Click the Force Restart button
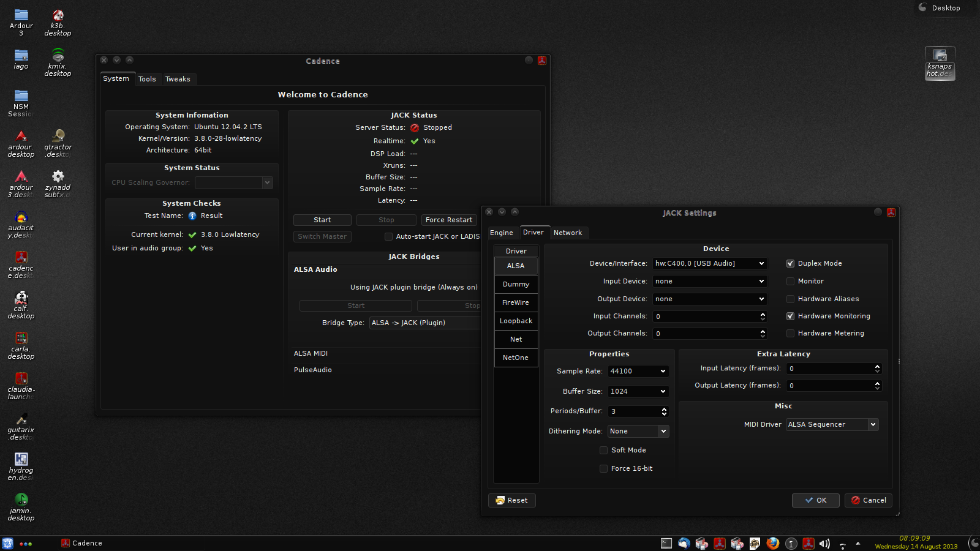 click(x=448, y=220)
